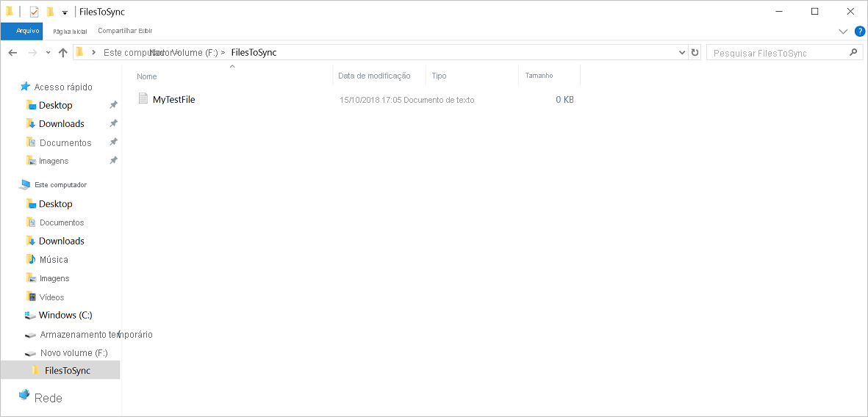This screenshot has width=868, height=417.
Task: Click the quick access properties checkmark icon
Action: tap(35, 12)
